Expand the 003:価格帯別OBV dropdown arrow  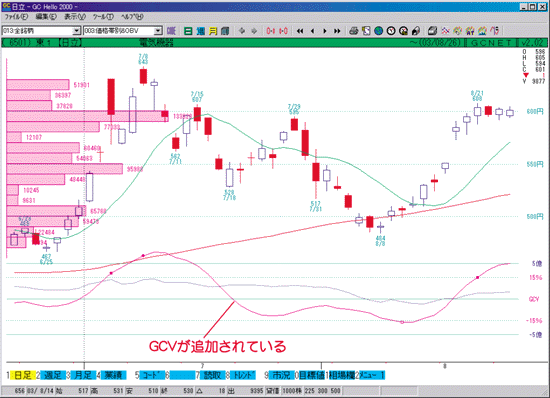click(158, 31)
